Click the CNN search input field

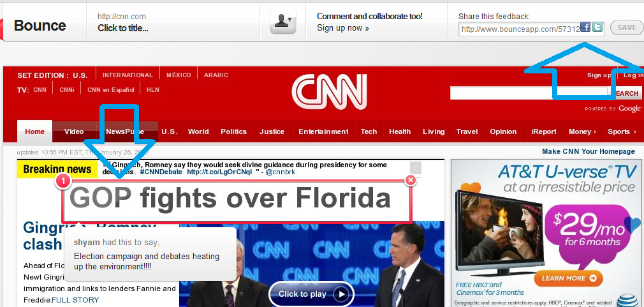pyautogui.click(x=529, y=93)
